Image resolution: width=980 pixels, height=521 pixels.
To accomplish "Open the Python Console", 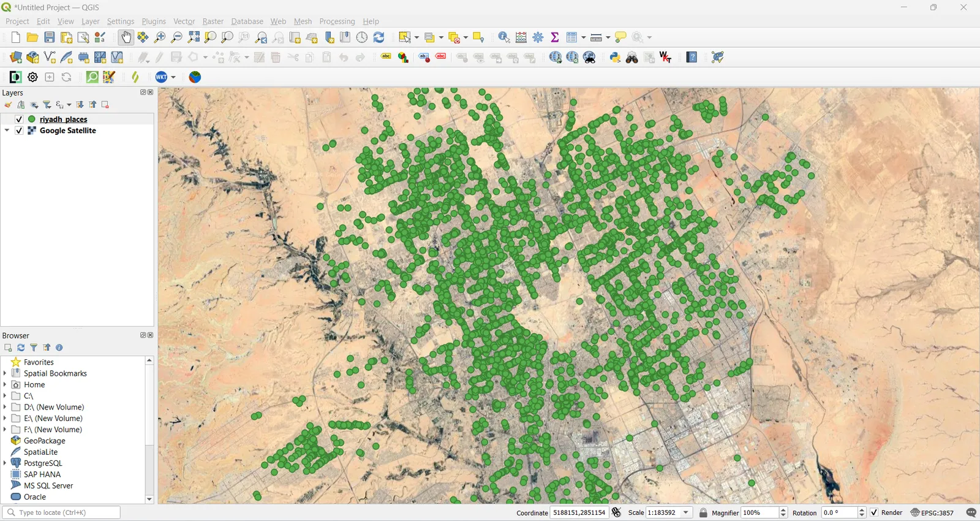I will (x=615, y=58).
